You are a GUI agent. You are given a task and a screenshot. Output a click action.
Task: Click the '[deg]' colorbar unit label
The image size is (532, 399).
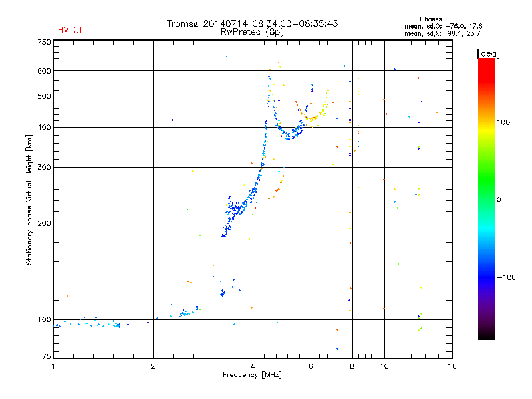tap(488, 53)
